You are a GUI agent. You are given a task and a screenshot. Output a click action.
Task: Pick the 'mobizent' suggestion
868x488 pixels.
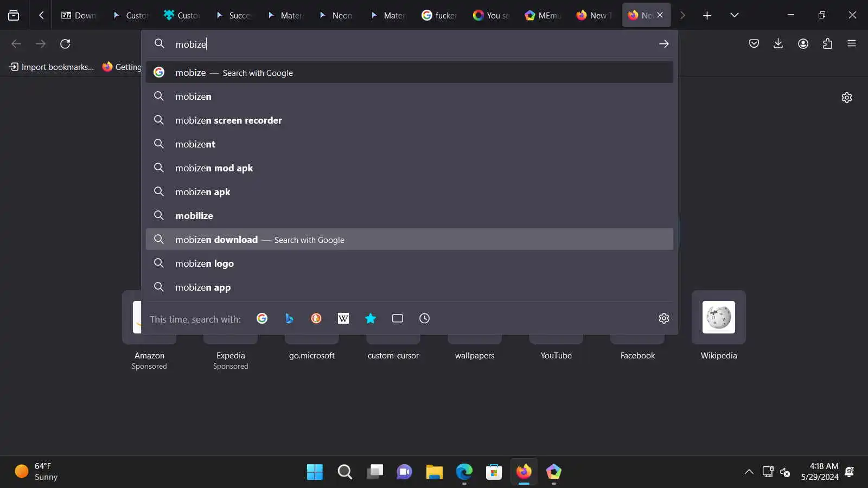[410, 144]
